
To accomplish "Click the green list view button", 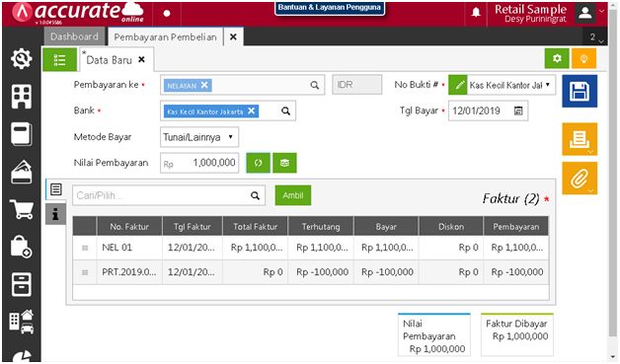I will click(59, 59).
